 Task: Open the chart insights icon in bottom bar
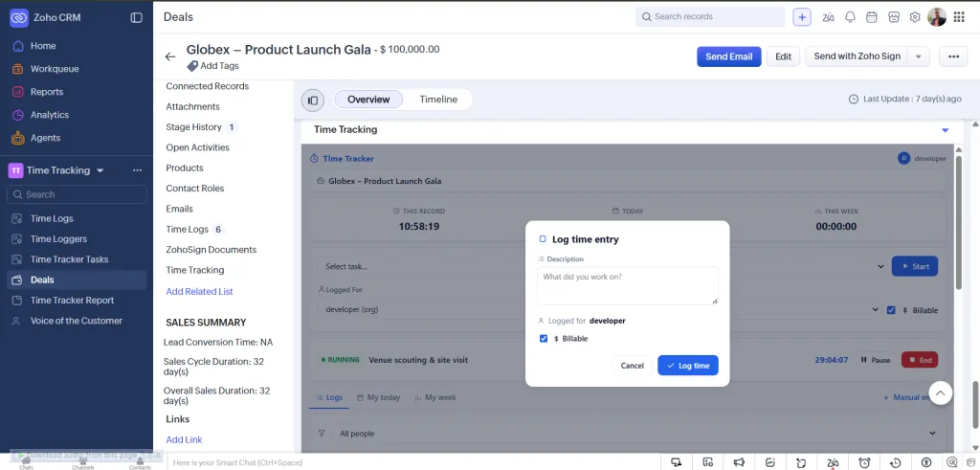pyautogui.click(x=770, y=462)
